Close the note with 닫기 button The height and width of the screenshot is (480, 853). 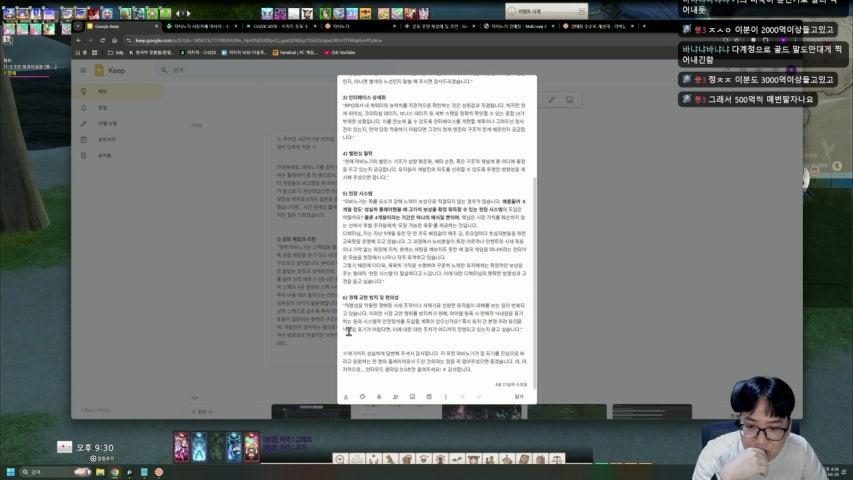tap(518, 396)
